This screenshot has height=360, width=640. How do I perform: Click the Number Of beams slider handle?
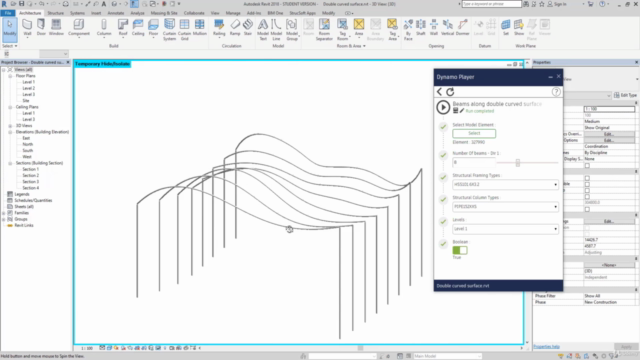518,162
